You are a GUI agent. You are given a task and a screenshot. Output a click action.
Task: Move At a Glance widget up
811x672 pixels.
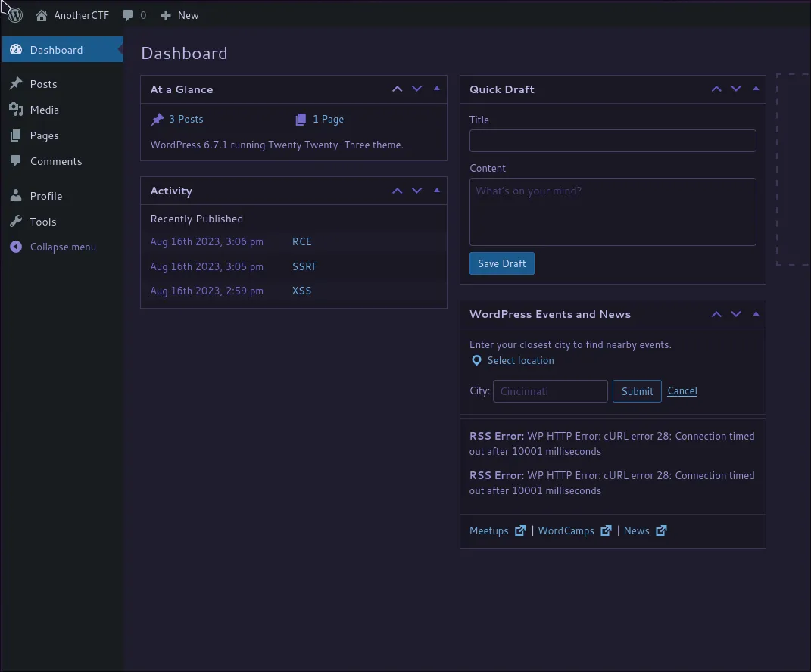[x=398, y=89]
